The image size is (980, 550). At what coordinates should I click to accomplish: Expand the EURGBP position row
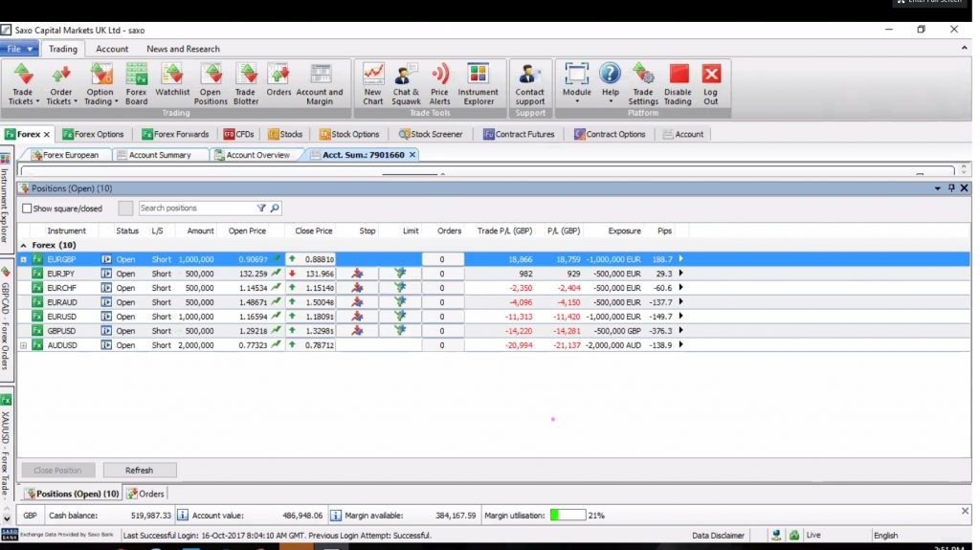pos(24,259)
